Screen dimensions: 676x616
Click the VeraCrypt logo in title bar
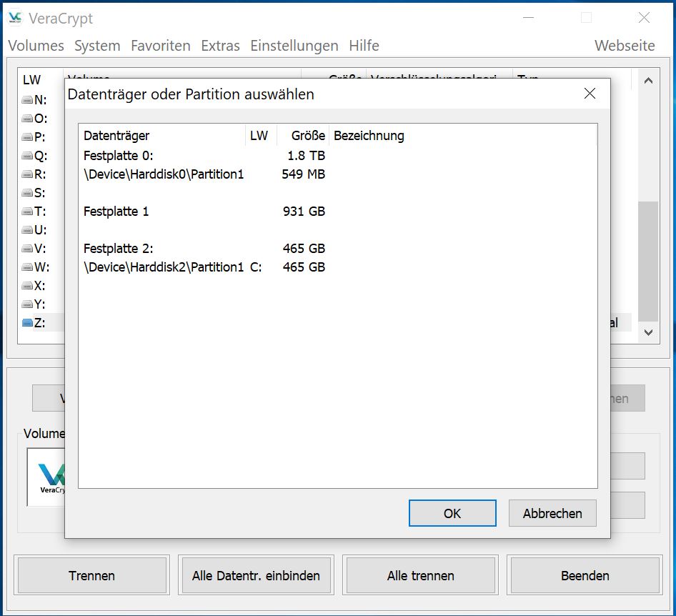point(15,18)
